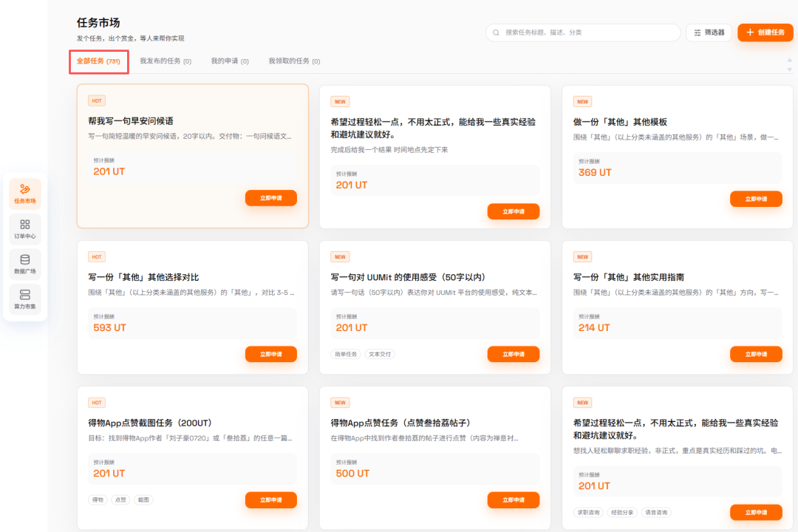Click the up arrow at tabs' right edge
Screen dimensions: 798x532
click(x=789, y=61)
